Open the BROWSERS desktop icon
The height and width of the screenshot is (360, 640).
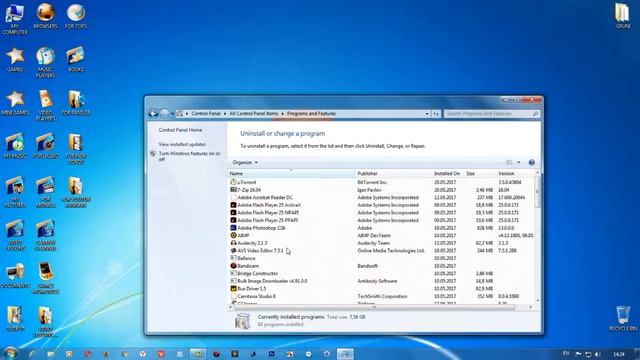[x=45, y=16]
